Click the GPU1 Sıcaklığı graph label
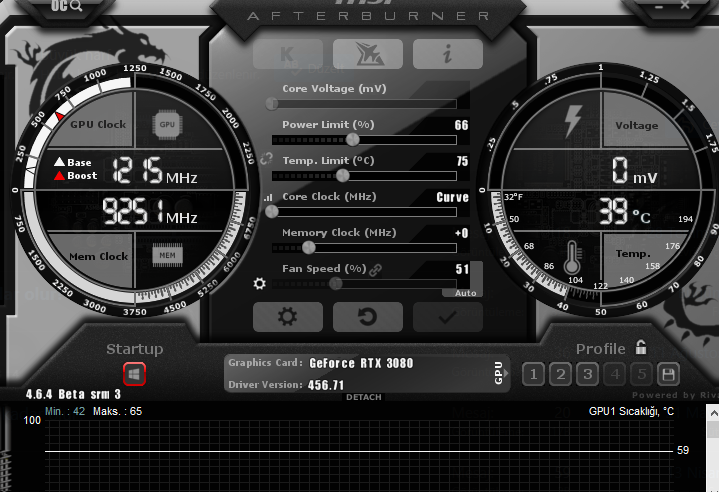 click(631, 411)
